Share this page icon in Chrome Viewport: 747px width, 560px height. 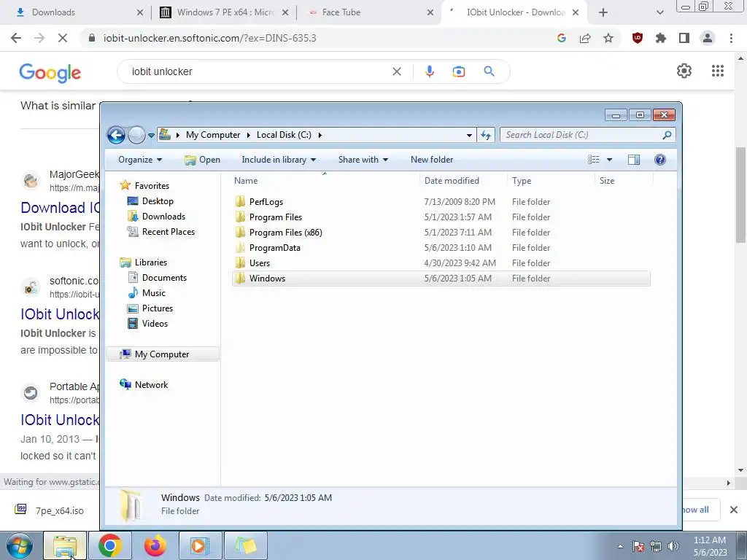585,39
